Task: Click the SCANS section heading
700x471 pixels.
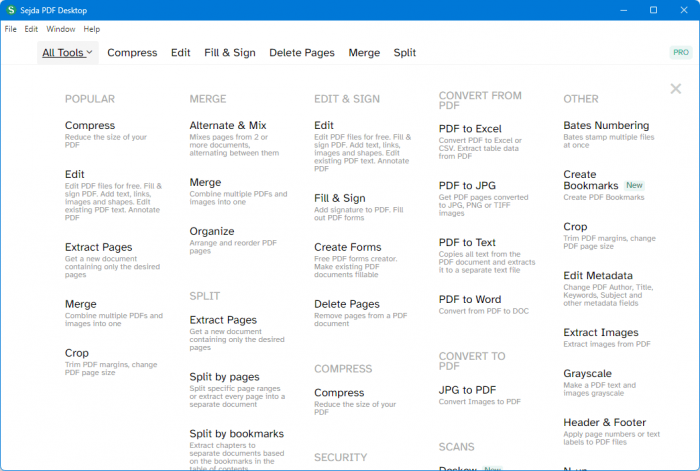Action: point(456,447)
